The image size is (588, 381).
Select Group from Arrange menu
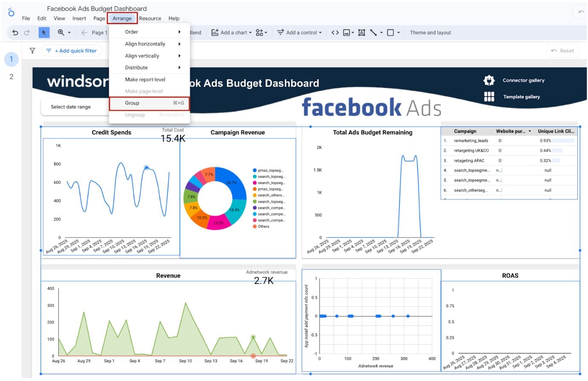click(149, 103)
